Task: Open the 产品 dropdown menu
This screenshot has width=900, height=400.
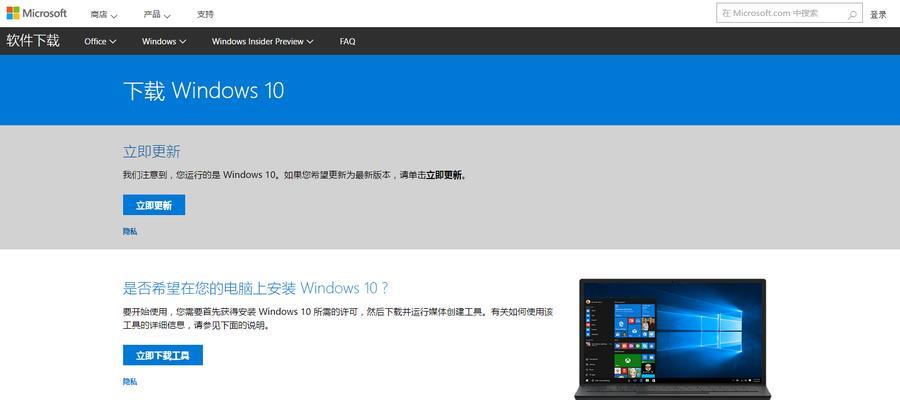Action: [157, 14]
